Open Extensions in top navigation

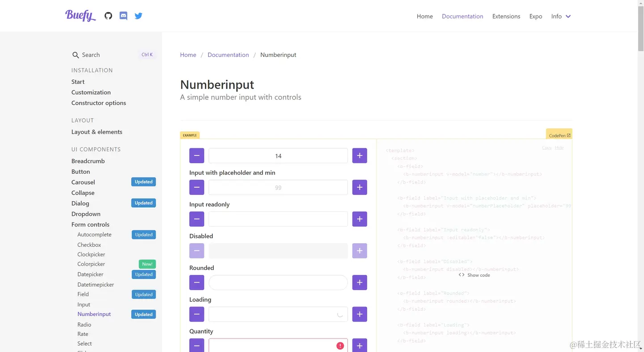tap(506, 16)
